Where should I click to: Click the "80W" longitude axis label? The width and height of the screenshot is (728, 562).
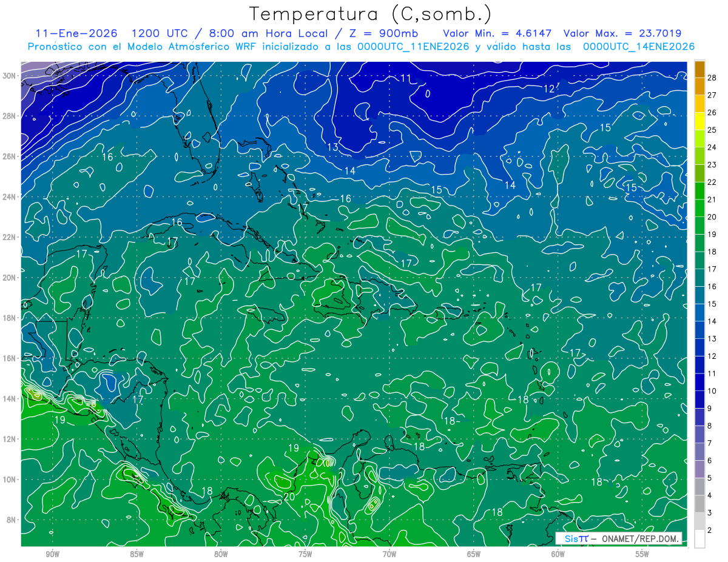pos(221,554)
